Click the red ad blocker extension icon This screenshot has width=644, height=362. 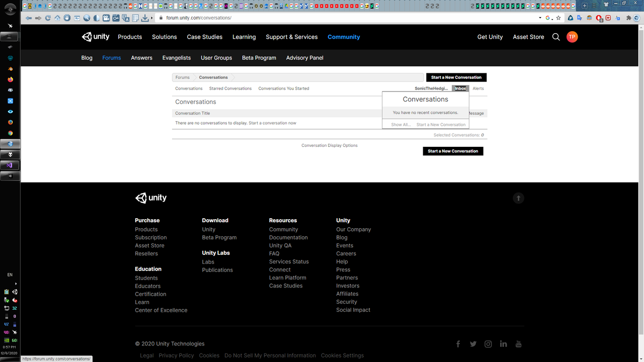tap(599, 18)
